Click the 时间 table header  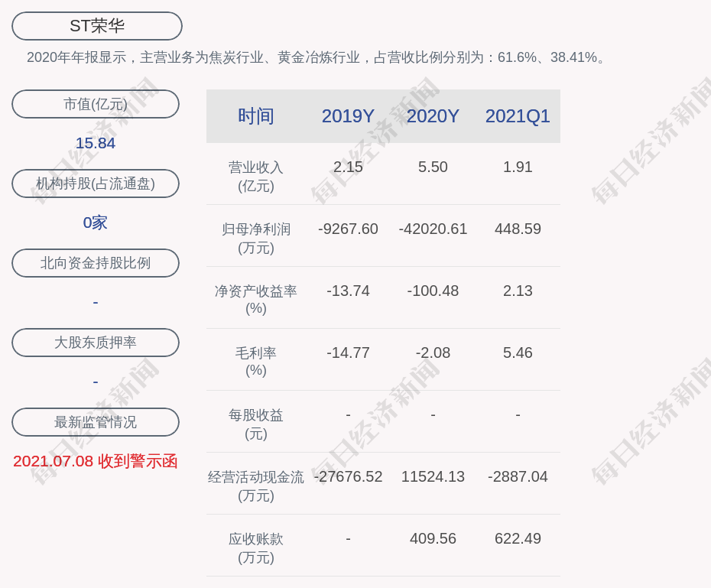(x=256, y=116)
